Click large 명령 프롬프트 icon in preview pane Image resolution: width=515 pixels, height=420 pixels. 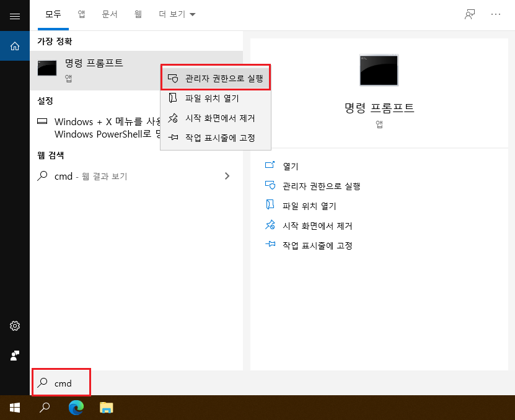[379, 70]
